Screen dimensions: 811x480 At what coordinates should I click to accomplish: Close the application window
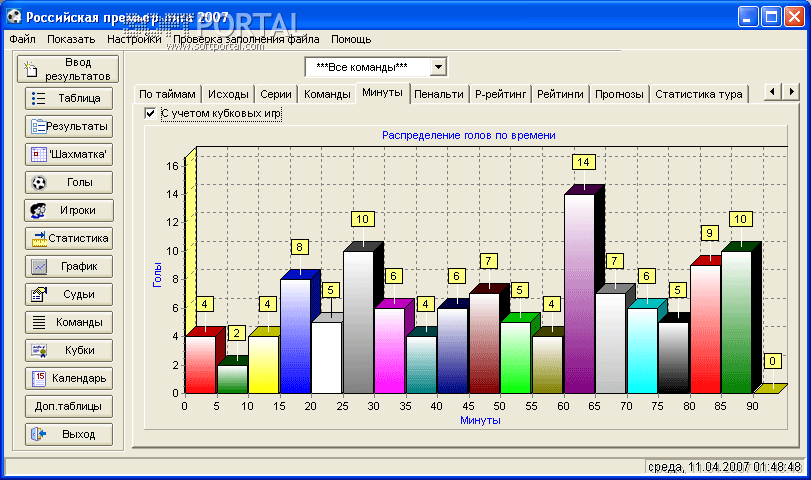[794, 17]
